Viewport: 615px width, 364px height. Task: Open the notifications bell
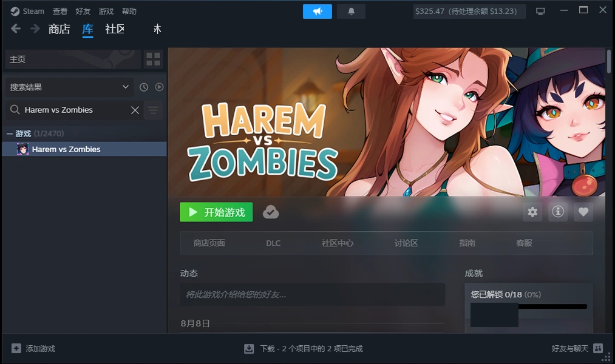[x=351, y=12]
